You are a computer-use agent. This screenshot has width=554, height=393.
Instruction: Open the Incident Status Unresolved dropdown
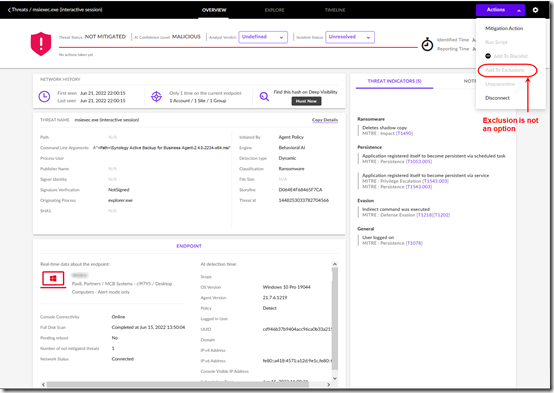(350, 37)
